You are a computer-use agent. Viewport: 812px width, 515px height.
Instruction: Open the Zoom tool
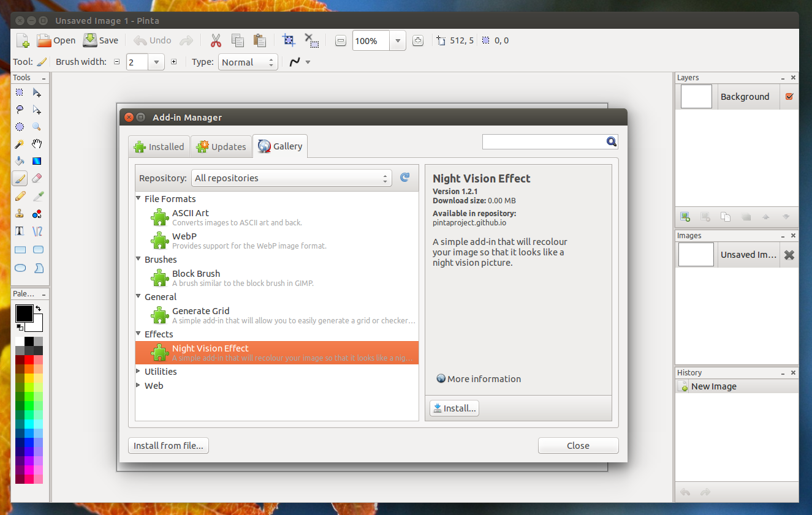pyautogui.click(x=37, y=126)
